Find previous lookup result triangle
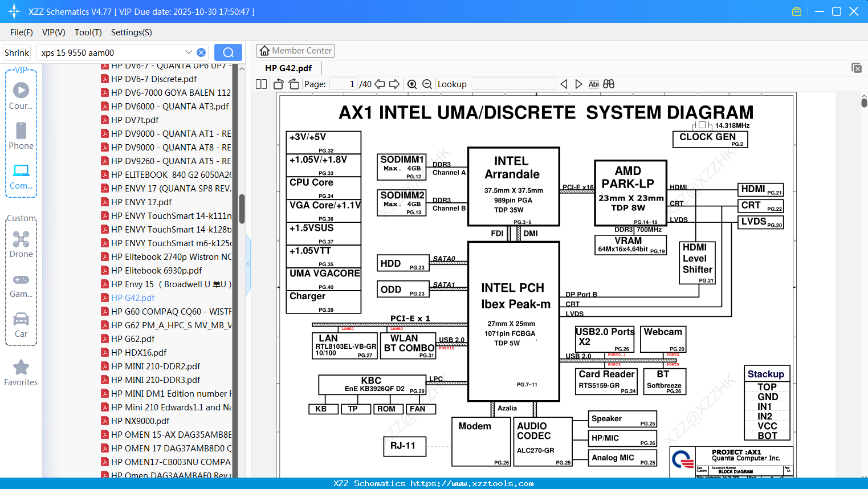This screenshot has width=868, height=489. [564, 84]
